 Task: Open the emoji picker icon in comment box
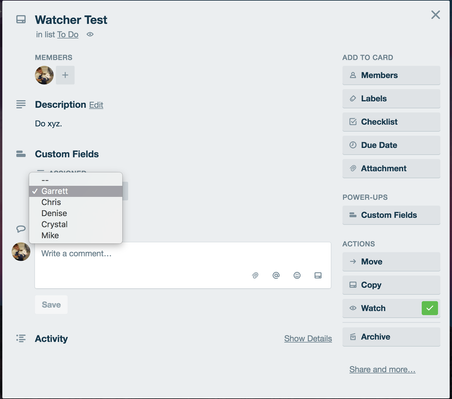(297, 275)
